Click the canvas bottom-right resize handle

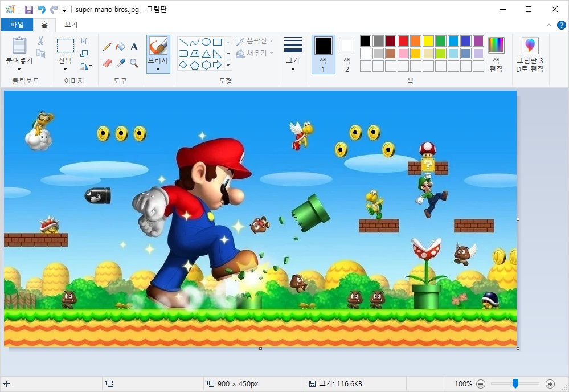518,349
